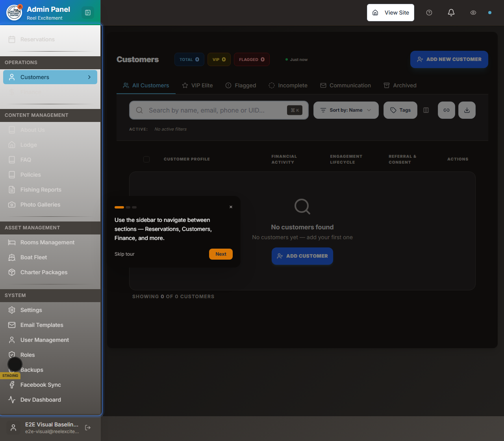Click the ADD NEW CUSTOMER button

[449, 59]
